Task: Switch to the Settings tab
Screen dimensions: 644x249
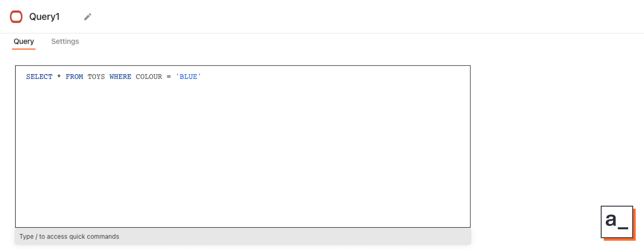Action: click(x=65, y=41)
